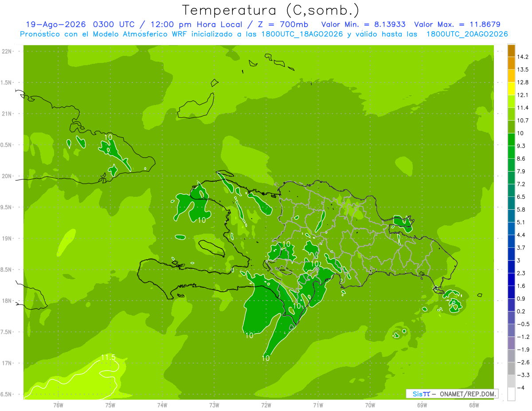Select "Valor Max. = 11.8679" text
The width and height of the screenshot is (532, 411).
point(457,24)
